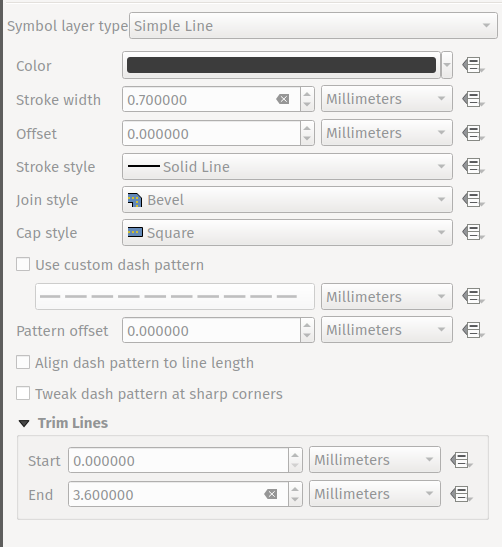Click the dash pattern preview button
This screenshot has height=547, width=502.
pos(175,297)
